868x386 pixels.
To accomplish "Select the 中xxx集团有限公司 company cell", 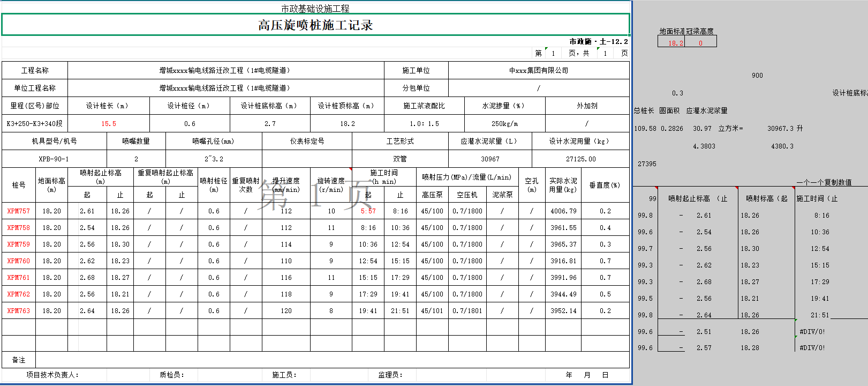I will coord(539,71).
